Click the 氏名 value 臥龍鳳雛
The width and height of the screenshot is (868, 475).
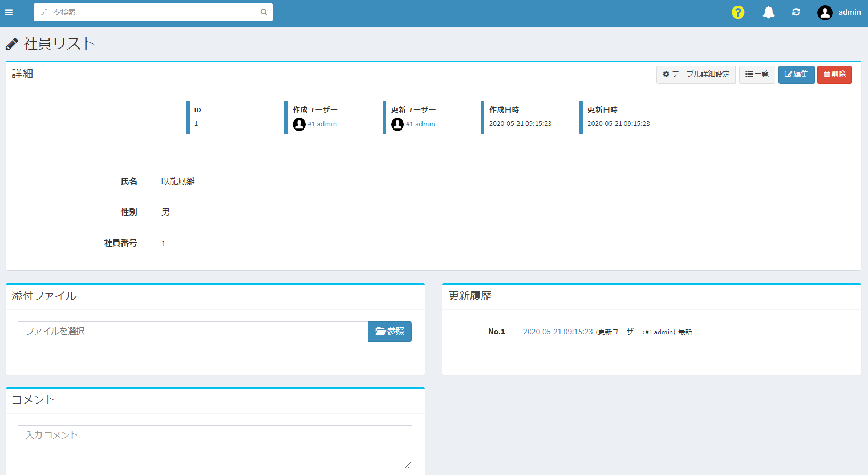click(178, 181)
